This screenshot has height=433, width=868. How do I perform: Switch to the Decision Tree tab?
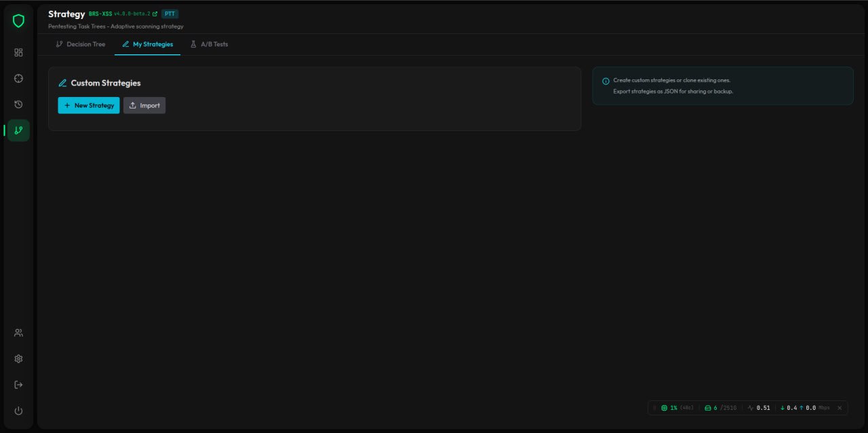[81, 44]
